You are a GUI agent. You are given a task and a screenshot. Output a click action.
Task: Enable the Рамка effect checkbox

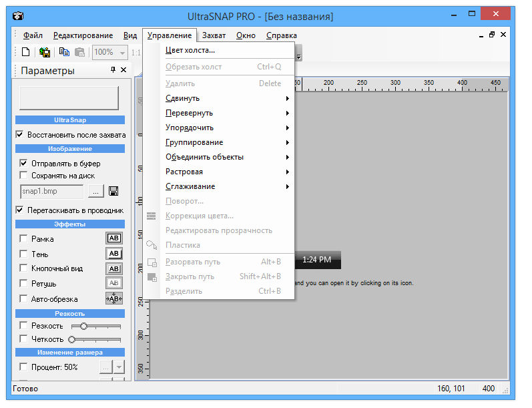23,238
